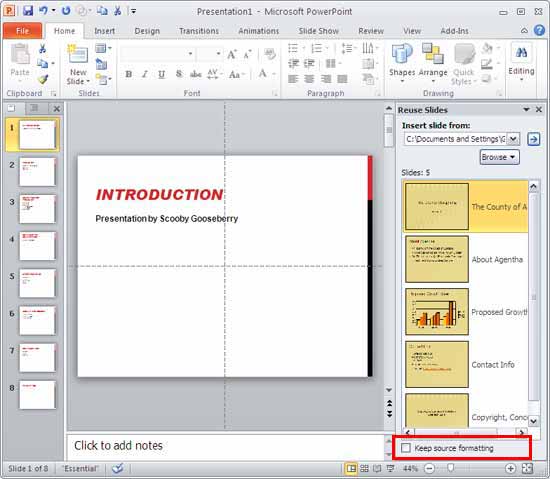The height and width of the screenshot is (479, 550).
Task: Toggle Underline formatting
Action: (x=161, y=74)
